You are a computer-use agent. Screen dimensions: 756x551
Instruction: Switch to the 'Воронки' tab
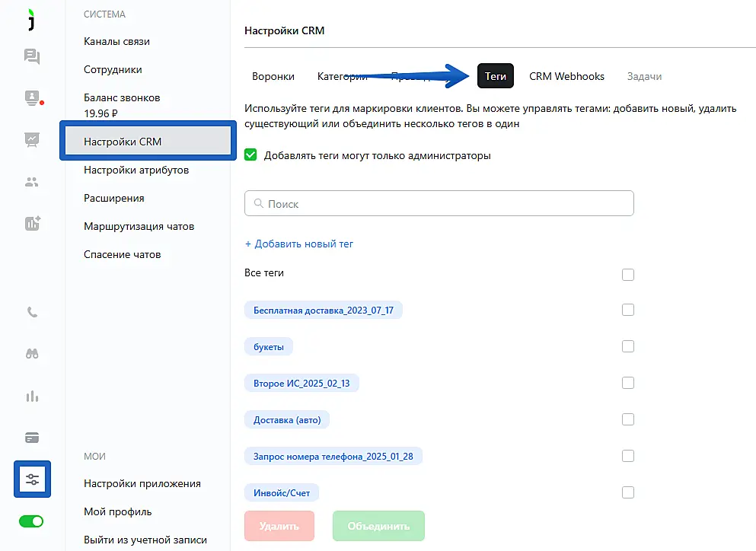click(273, 76)
